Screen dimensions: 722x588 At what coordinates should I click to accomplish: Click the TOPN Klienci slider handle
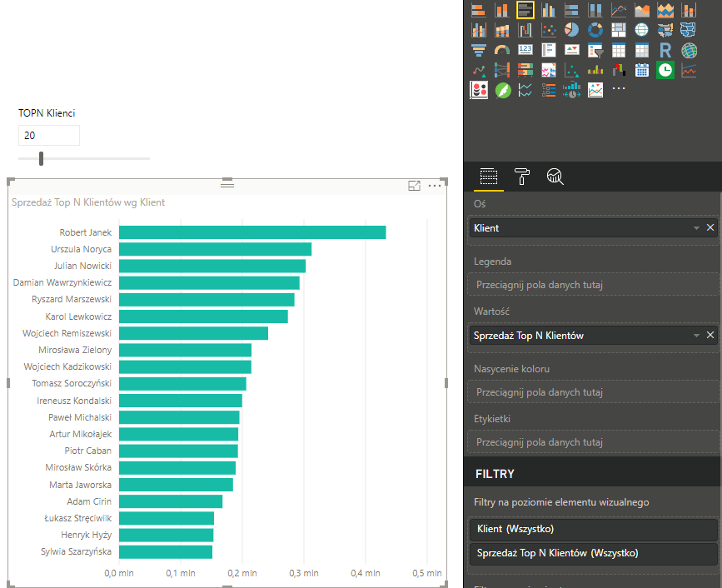[41, 158]
